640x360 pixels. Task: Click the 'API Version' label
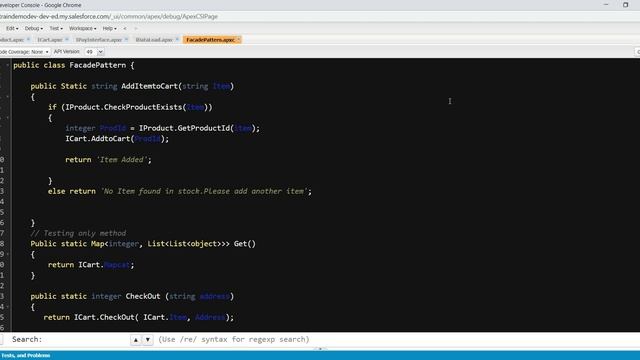coord(67,52)
